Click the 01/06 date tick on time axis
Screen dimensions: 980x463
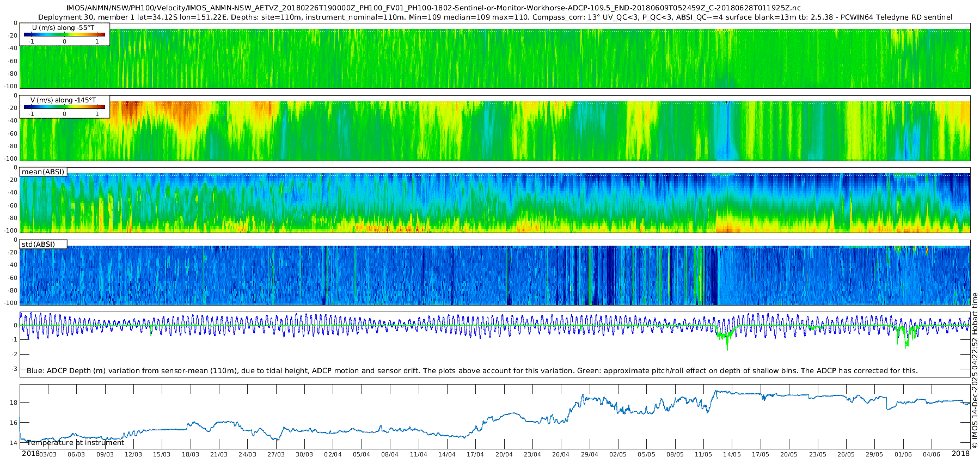(x=903, y=454)
